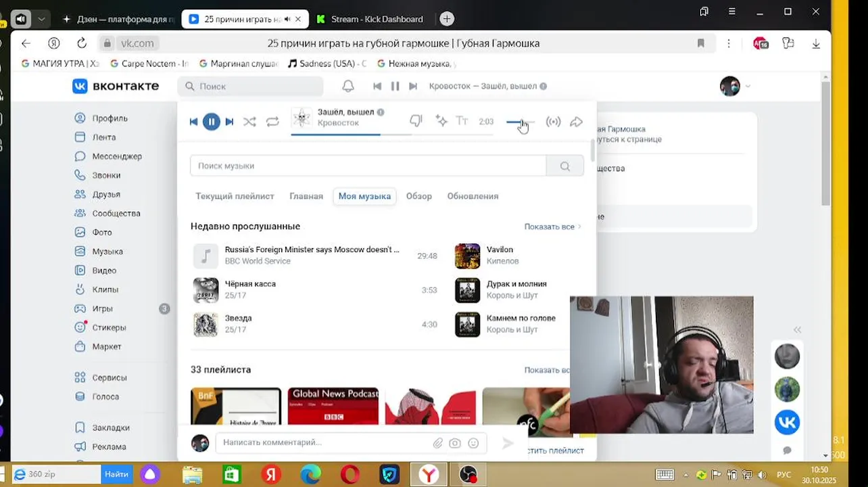Show all recently played via Показать все

click(552, 227)
